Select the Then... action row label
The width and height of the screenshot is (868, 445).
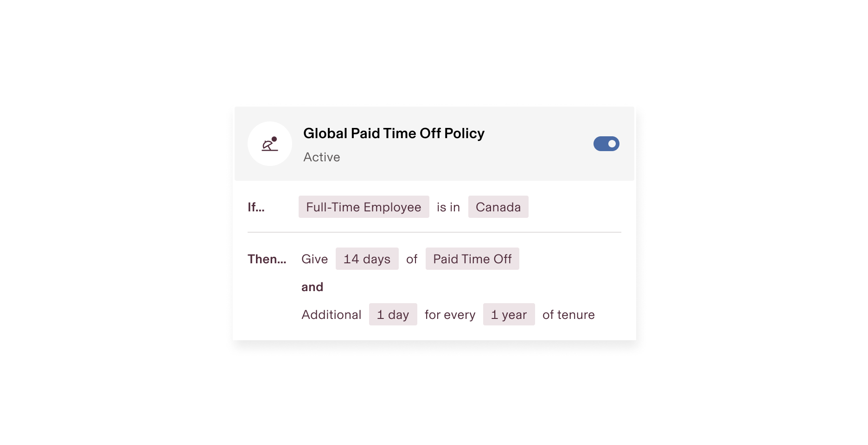(x=267, y=259)
